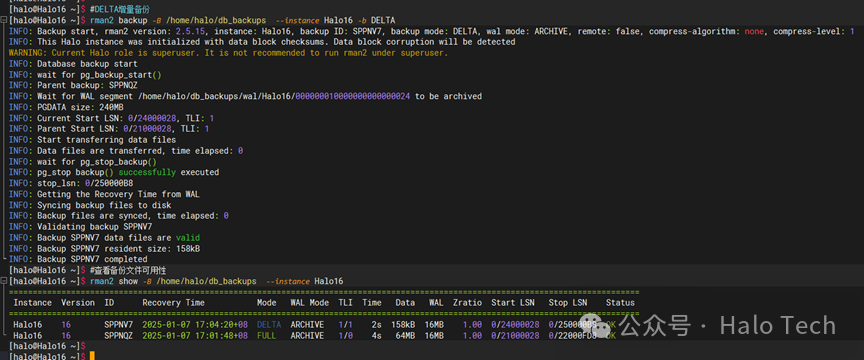
Task: Click the data block checksums INFO line
Action: [x=262, y=42]
